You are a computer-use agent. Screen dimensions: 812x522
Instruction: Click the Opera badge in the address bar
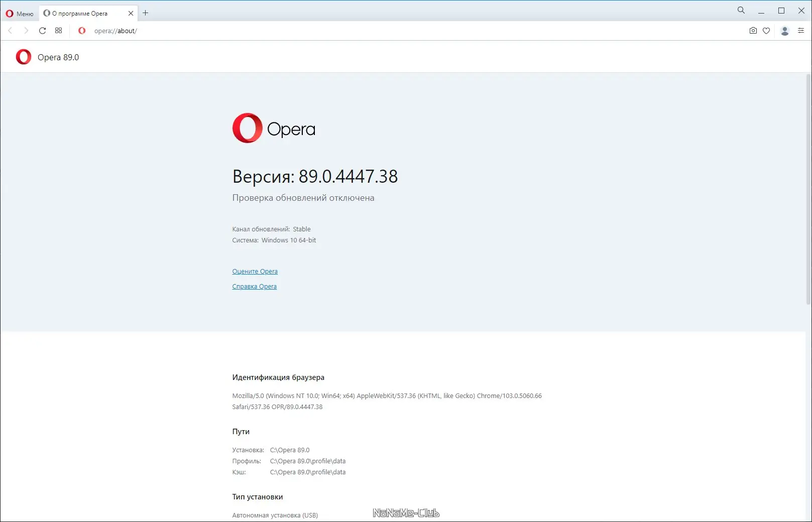(x=81, y=31)
